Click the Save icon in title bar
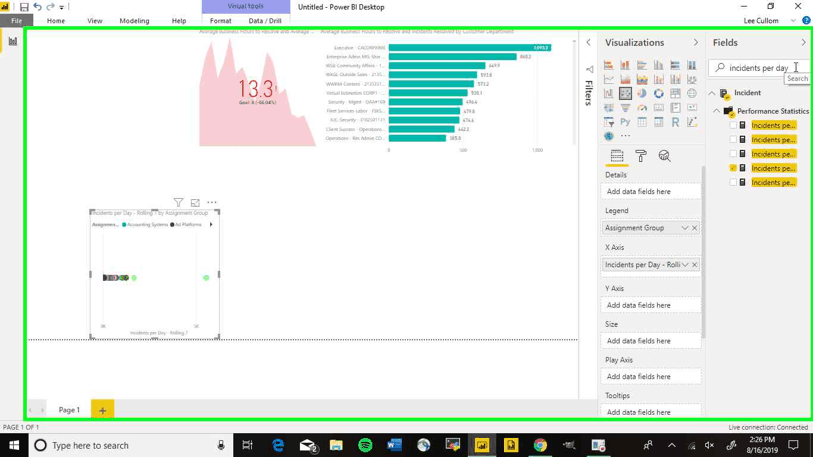This screenshot has width=814, height=457. click(24, 7)
